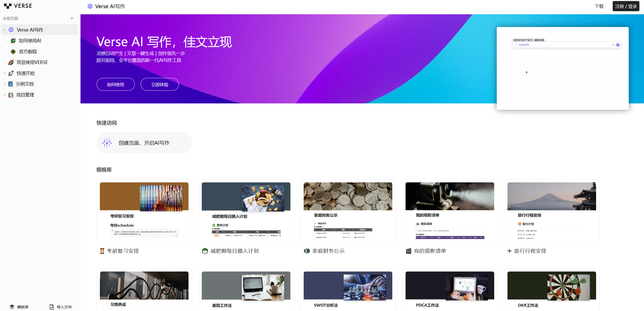Image resolution: width=644 pixels, height=311 pixels.
Task: Click the sparkle AI writing icon
Action: click(107, 143)
